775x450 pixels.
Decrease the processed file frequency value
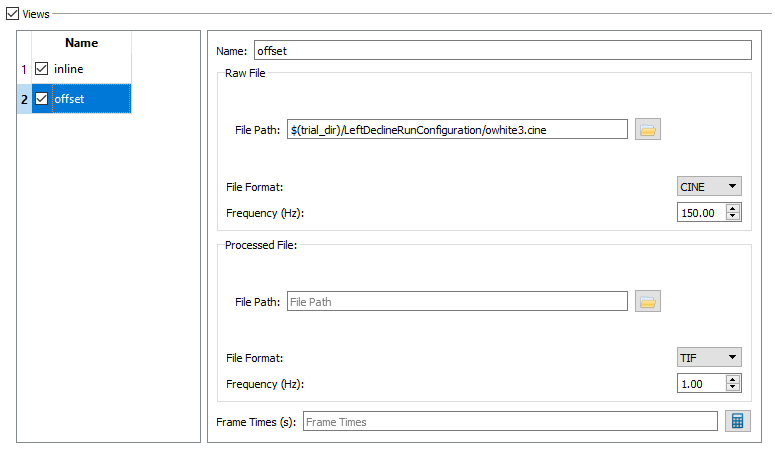coord(733,388)
